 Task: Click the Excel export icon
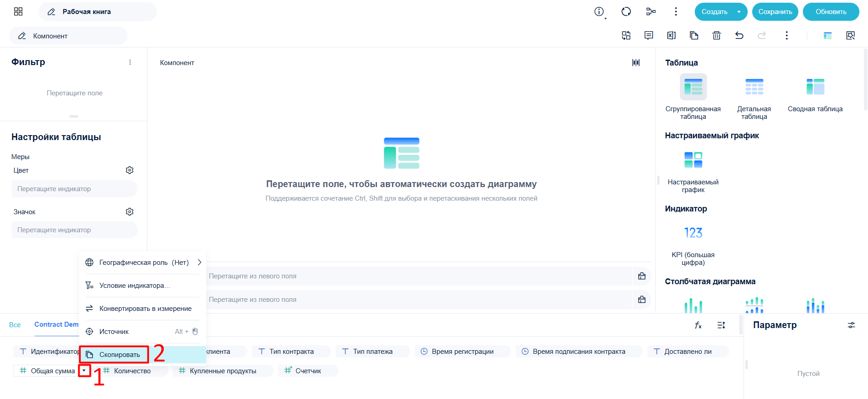[x=671, y=35]
